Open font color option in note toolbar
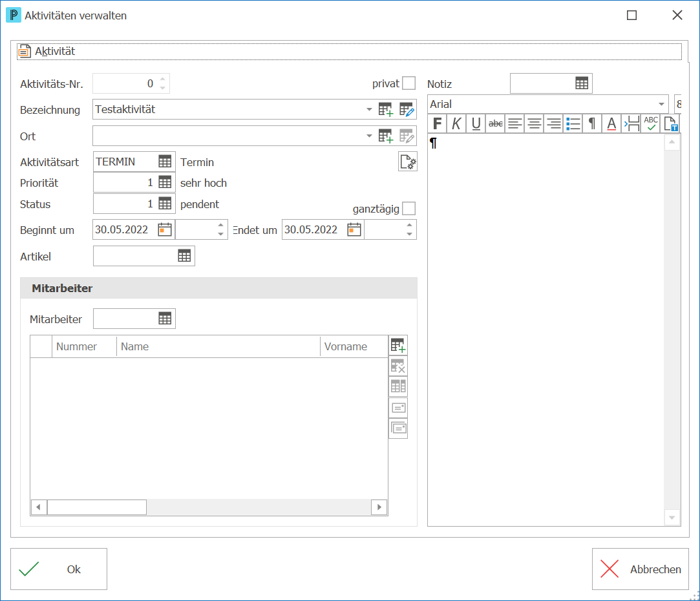 coord(611,123)
